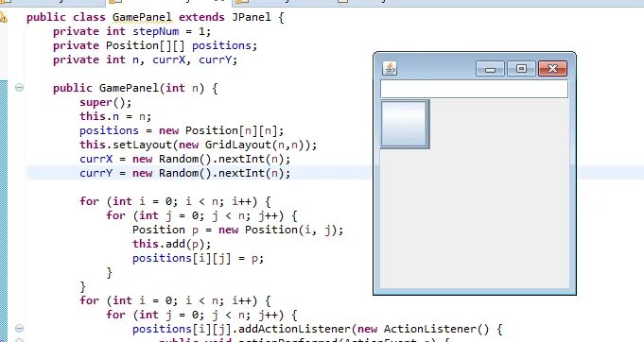The height and width of the screenshot is (342, 644).
Task: Click the text field in the Java window
Action: pos(475,89)
